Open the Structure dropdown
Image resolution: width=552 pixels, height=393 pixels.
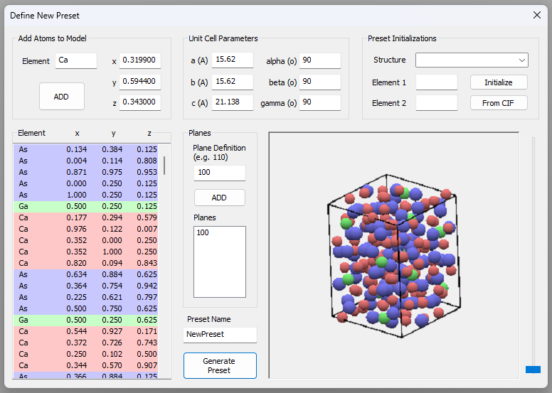[472, 60]
